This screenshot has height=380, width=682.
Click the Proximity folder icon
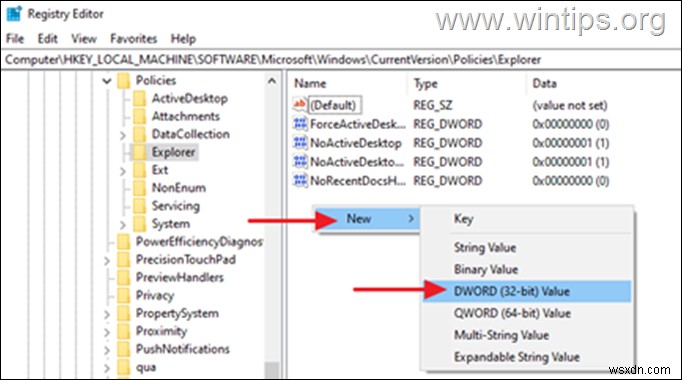pyautogui.click(x=124, y=331)
